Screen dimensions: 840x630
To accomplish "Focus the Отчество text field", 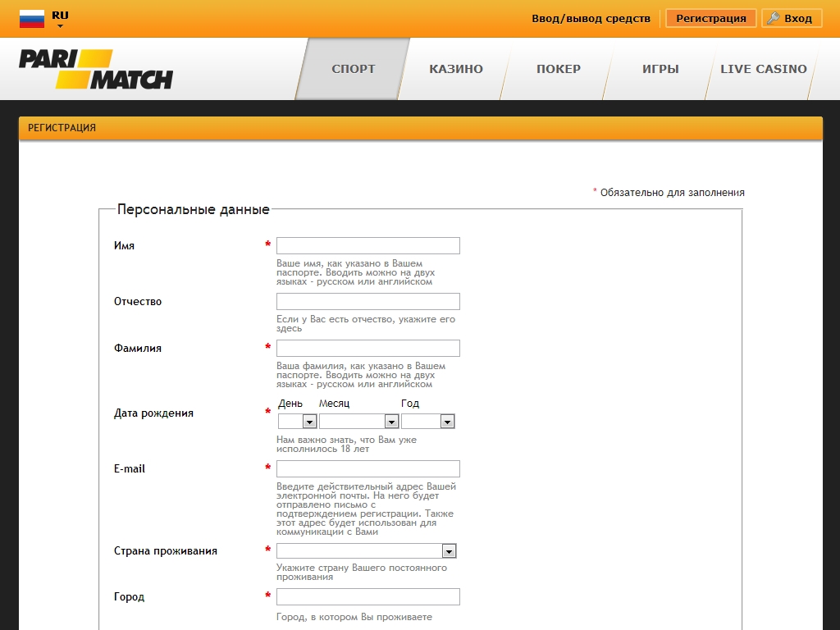I will (367, 302).
